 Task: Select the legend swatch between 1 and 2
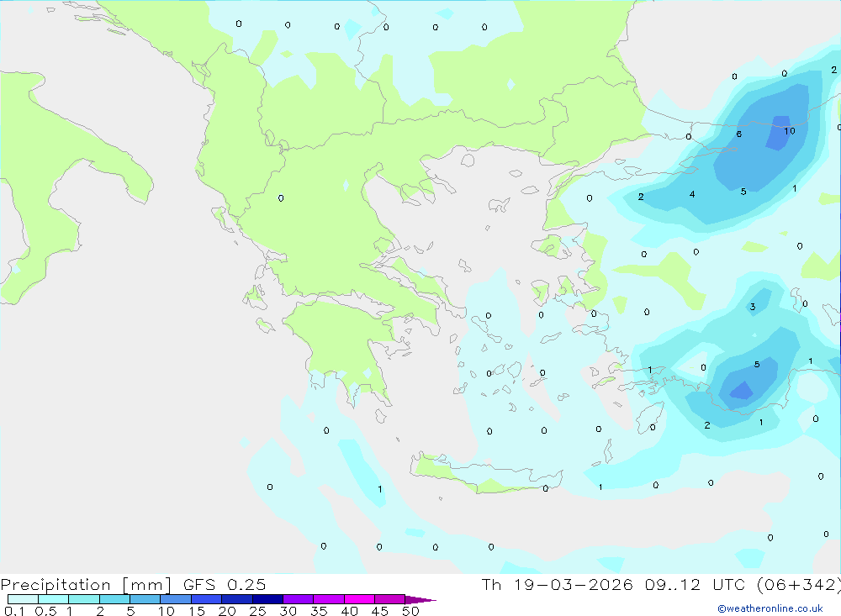83,599
